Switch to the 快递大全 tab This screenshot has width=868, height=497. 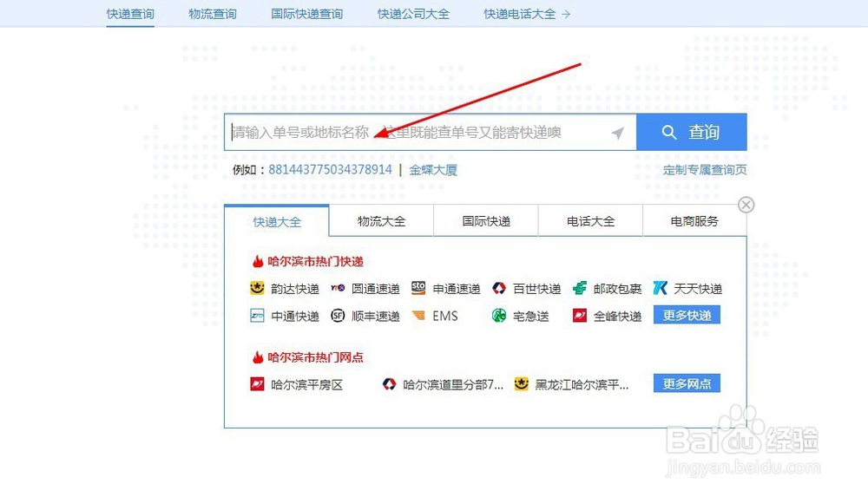click(277, 221)
